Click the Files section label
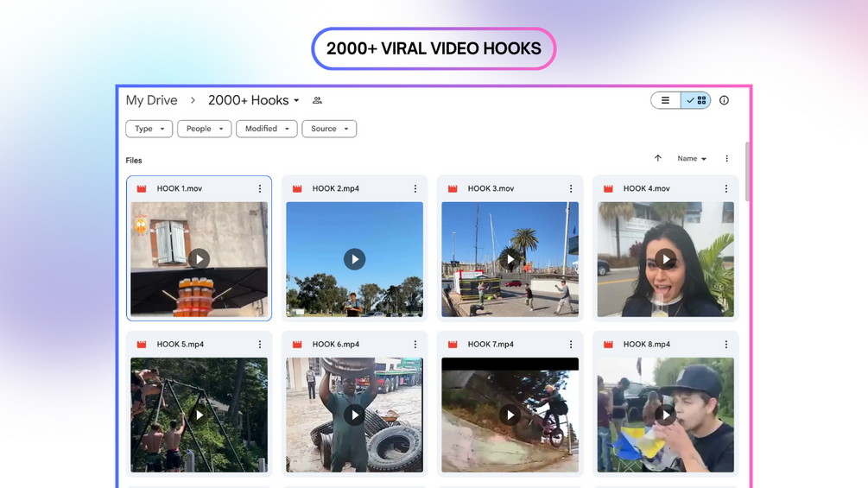This screenshot has width=868, height=488. (x=133, y=161)
